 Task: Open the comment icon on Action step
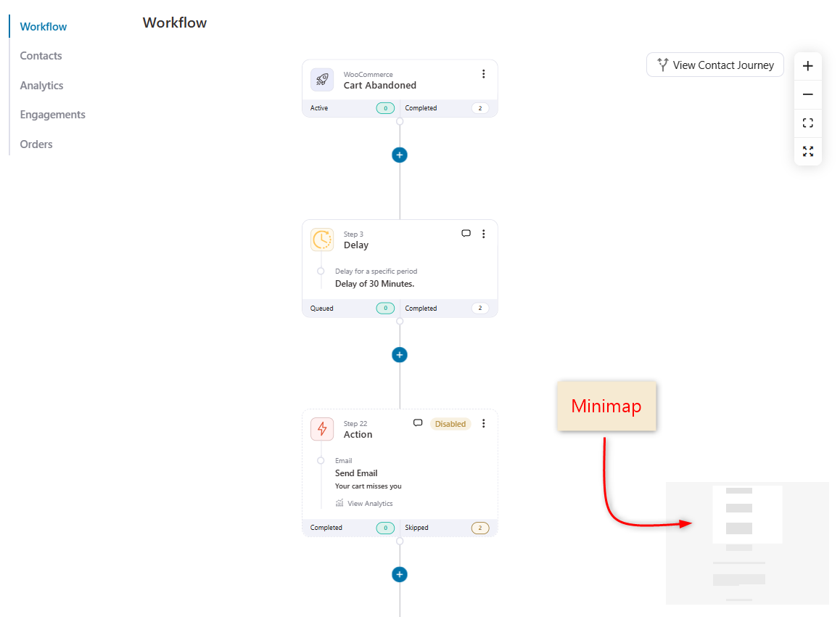[x=418, y=423]
